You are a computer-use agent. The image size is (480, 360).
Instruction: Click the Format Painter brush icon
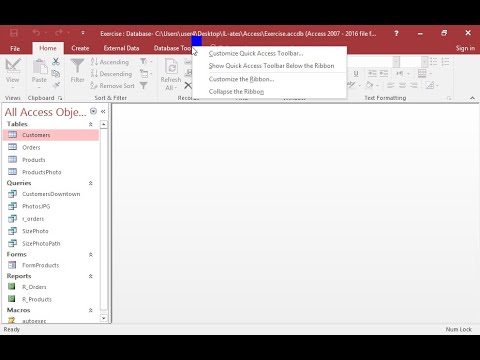(x=56, y=85)
